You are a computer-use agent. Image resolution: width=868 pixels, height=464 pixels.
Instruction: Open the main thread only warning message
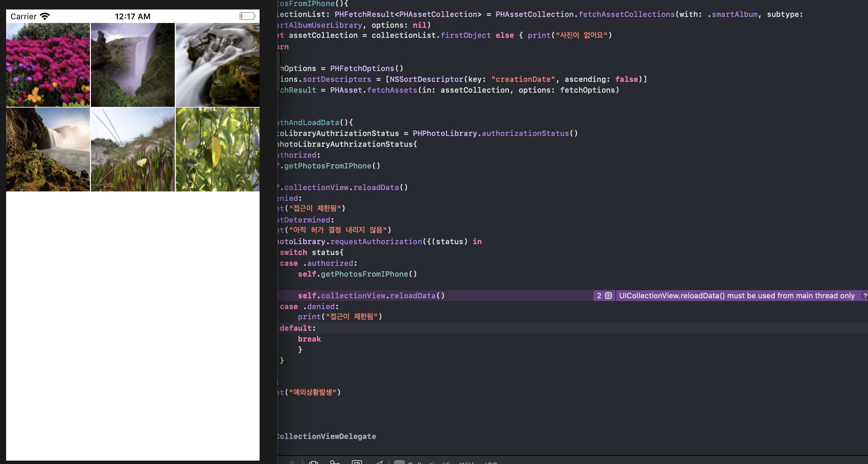tap(737, 296)
